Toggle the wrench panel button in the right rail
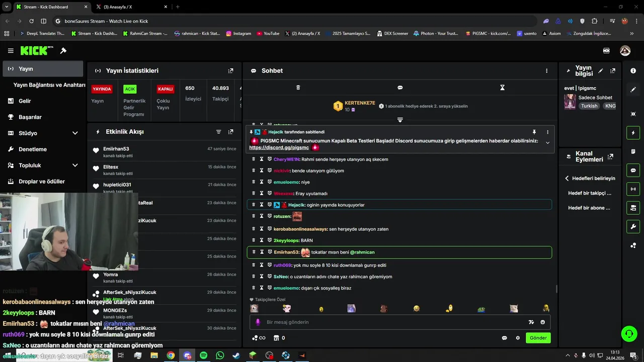The image size is (644, 362). (x=633, y=227)
